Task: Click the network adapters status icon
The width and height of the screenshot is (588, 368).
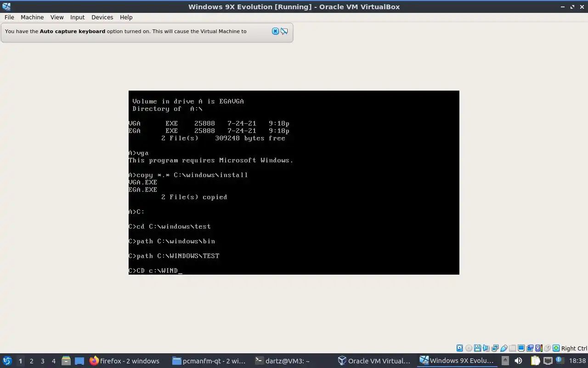Action: pos(495,348)
